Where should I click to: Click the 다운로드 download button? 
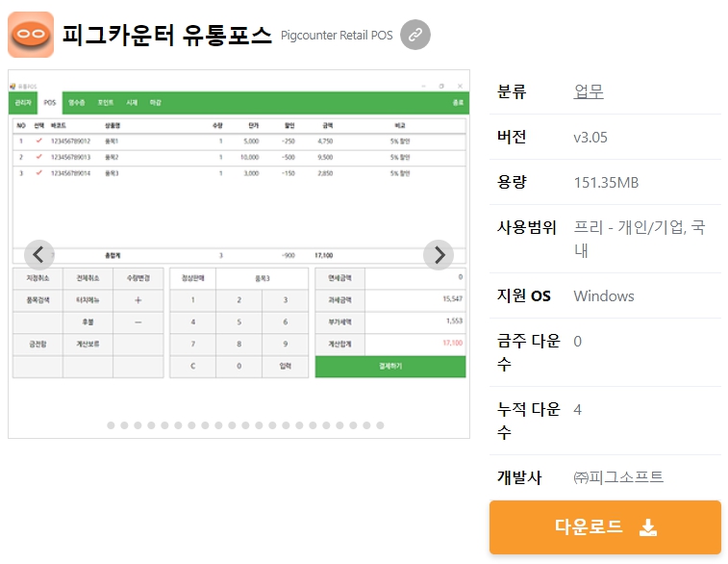click(x=605, y=526)
